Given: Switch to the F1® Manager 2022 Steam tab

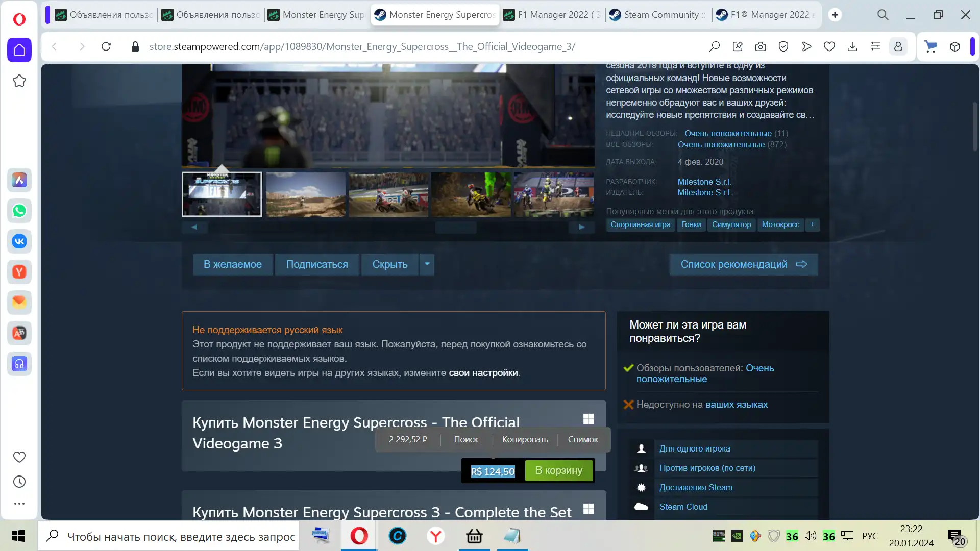Looking at the screenshot, I should coord(766,15).
